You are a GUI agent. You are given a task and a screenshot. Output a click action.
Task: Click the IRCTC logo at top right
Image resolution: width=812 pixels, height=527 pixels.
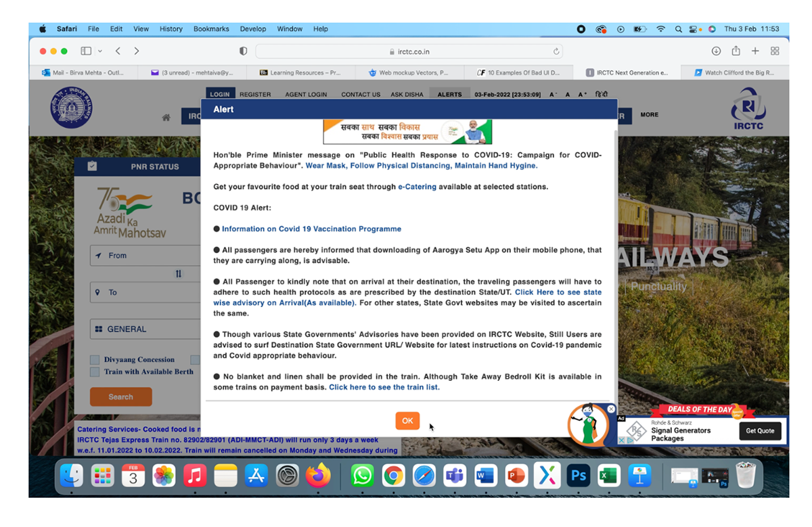(748, 108)
